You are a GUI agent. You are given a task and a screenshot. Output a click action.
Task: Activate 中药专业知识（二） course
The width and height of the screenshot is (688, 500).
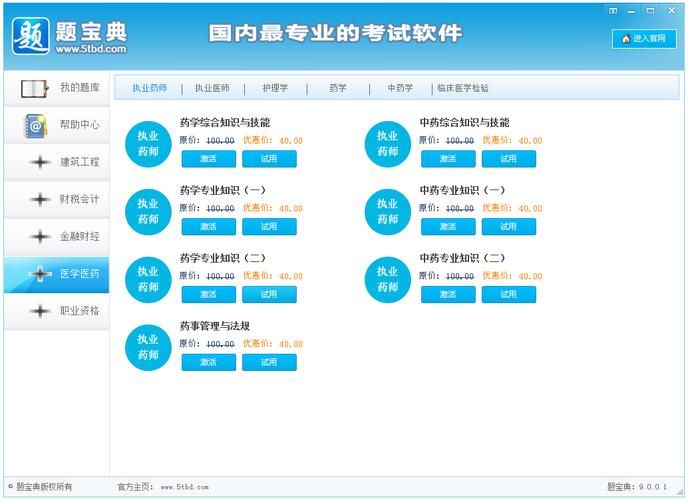click(x=448, y=294)
